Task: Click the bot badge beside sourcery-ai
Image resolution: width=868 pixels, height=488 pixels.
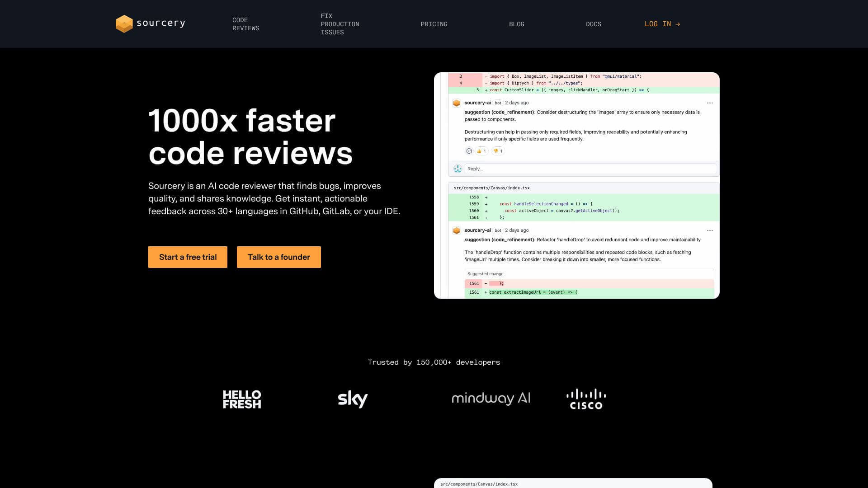Action: (x=497, y=103)
